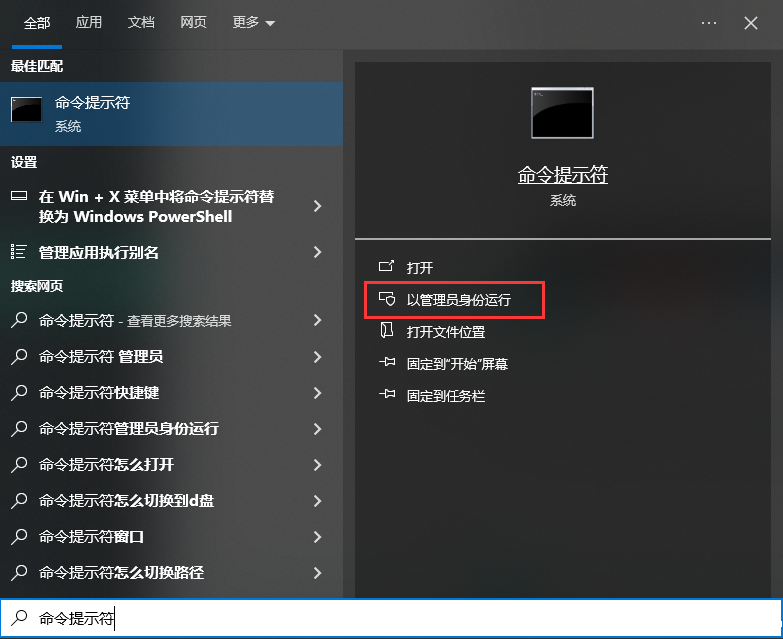Viewport: 783px width, 639px height.
Task: Click the pin icon beside 固定到"开始"屏幕
Action: (x=387, y=362)
